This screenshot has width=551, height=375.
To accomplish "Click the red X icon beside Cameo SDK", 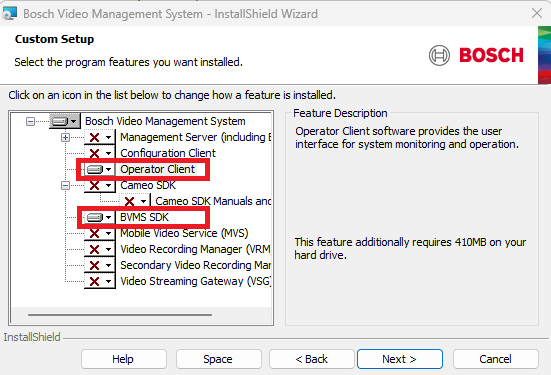I will [x=94, y=186].
